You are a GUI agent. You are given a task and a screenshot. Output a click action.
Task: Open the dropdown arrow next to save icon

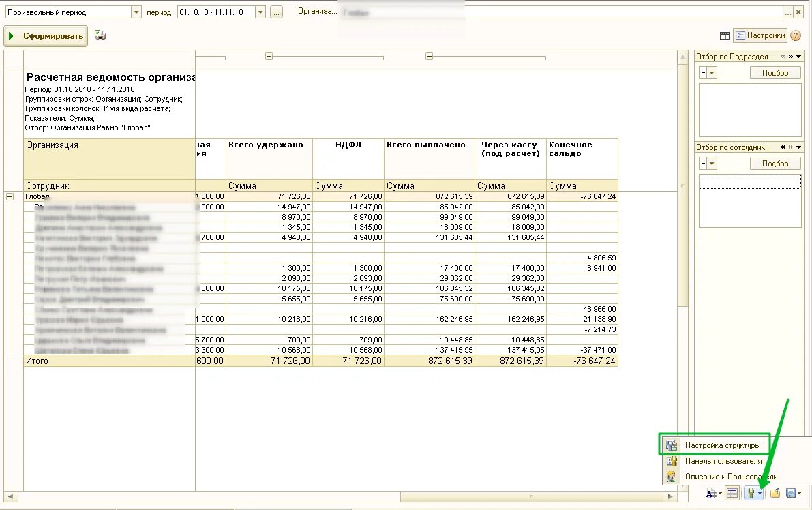pyautogui.click(x=800, y=494)
